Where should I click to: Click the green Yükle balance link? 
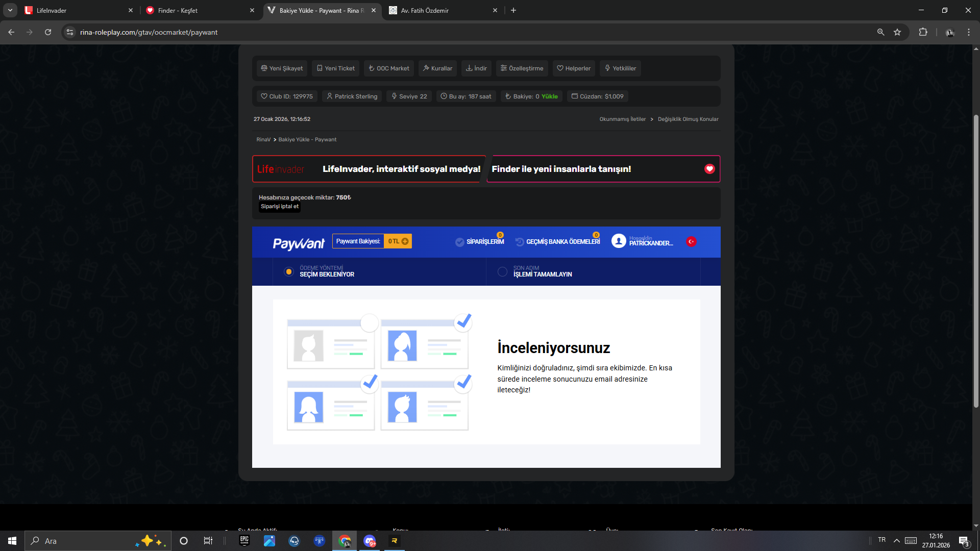[550, 96]
